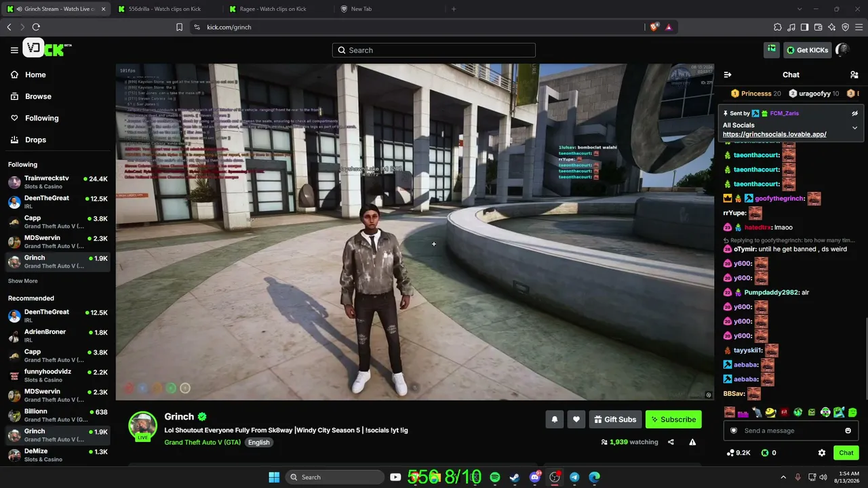Screen dimensions: 868x488
Task: Open Trainwreckstv channel in Following list
Action: point(58,182)
